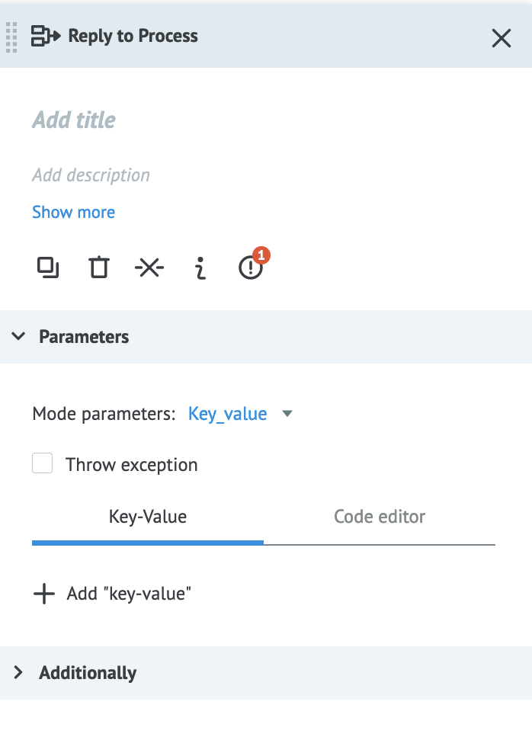This screenshot has width=532, height=756.
Task: Grab the drag handle dots in the header
Action: tap(11, 38)
